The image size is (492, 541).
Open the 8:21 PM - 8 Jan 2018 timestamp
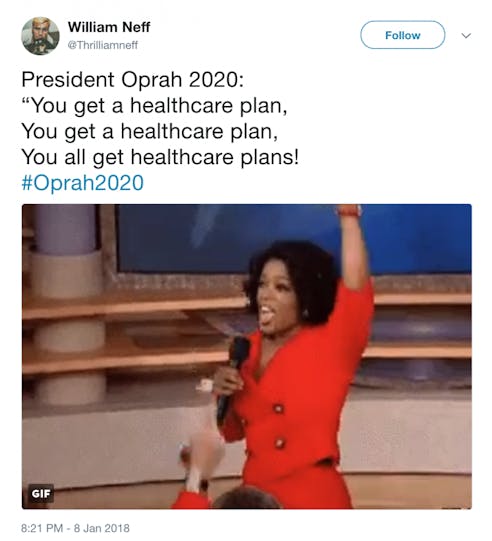pos(76,528)
